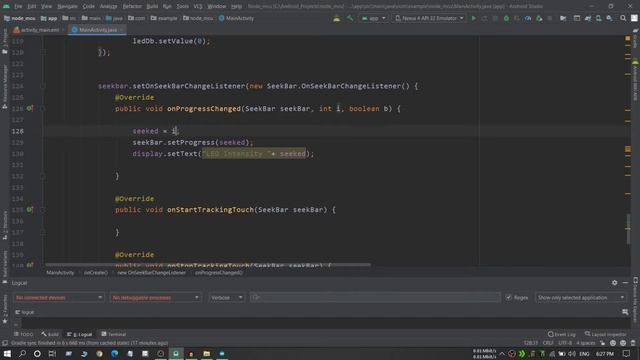The height and width of the screenshot is (360, 640).
Task: Open the Project side tool window tab
Action: [x=4, y=42]
